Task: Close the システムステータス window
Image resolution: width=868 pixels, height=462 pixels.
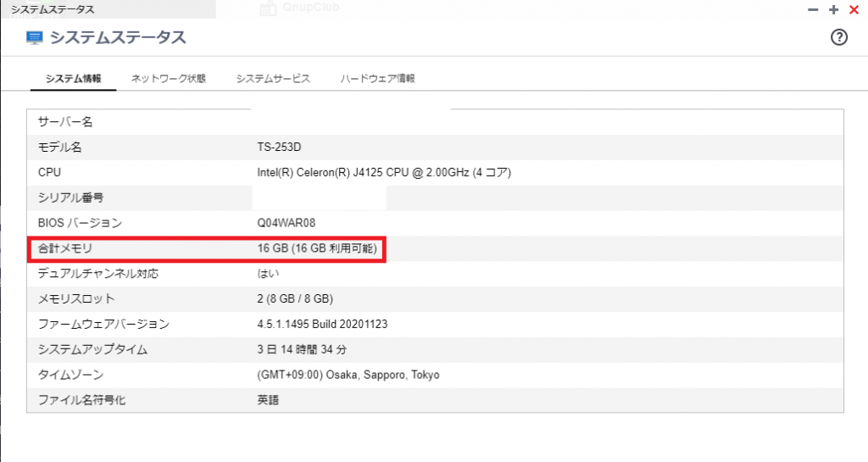Action: pyautogui.click(x=854, y=10)
